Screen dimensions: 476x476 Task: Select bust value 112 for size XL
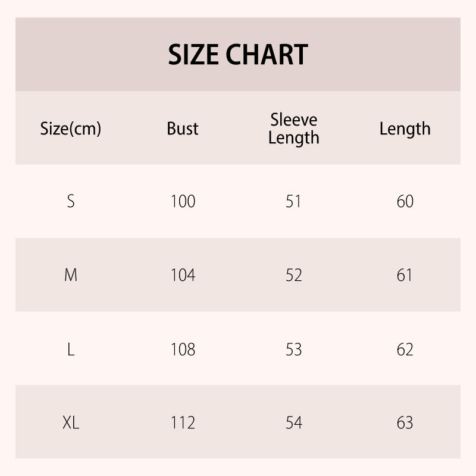(x=183, y=423)
